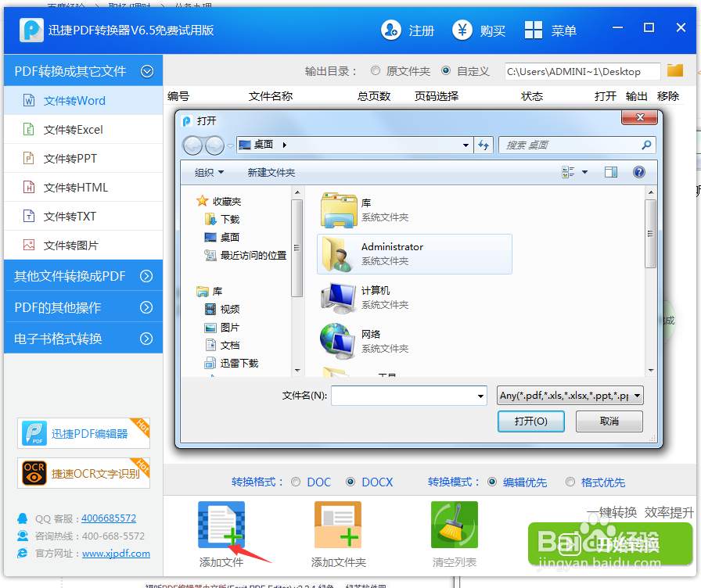Viewport: 701px width, 588px height.
Task: Open 捷速OCR文字识别 promo banner
Action: (84, 473)
